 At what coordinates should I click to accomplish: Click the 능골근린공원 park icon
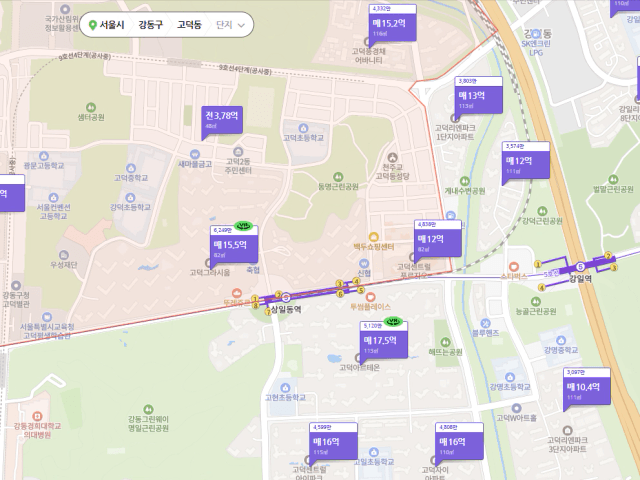click(536, 301)
